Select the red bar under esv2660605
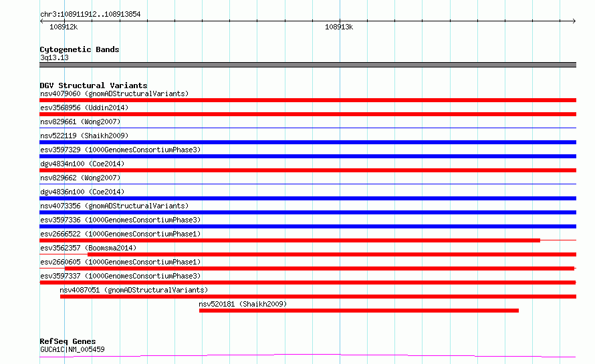Image resolution: width=595 pixels, height=364 pixels. [319, 268]
